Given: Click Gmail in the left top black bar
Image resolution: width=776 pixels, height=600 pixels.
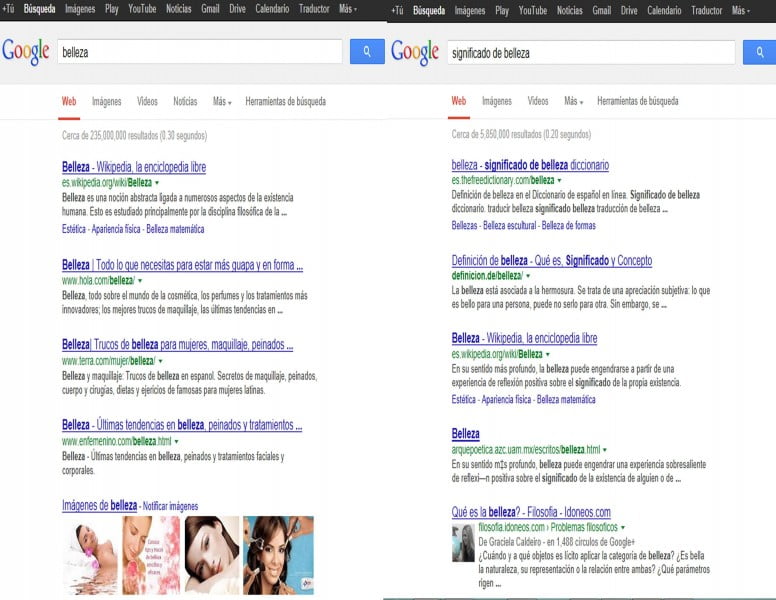Looking at the screenshot, I should click(210, 9).
